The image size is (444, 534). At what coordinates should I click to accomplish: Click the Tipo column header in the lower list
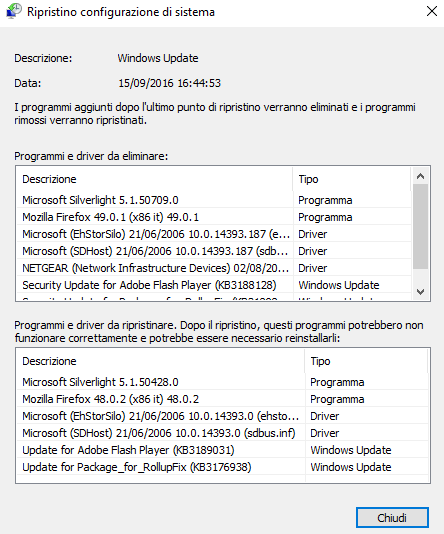[366, 361]
